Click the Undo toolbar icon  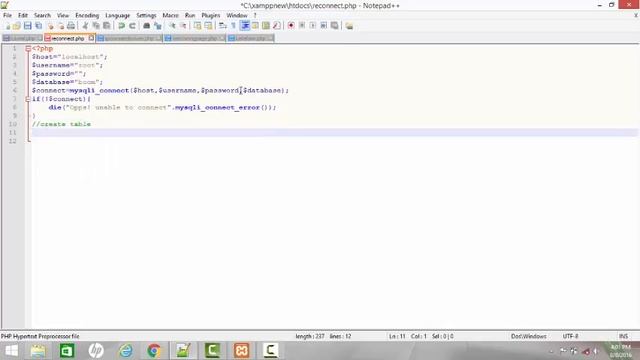(121, 26)
